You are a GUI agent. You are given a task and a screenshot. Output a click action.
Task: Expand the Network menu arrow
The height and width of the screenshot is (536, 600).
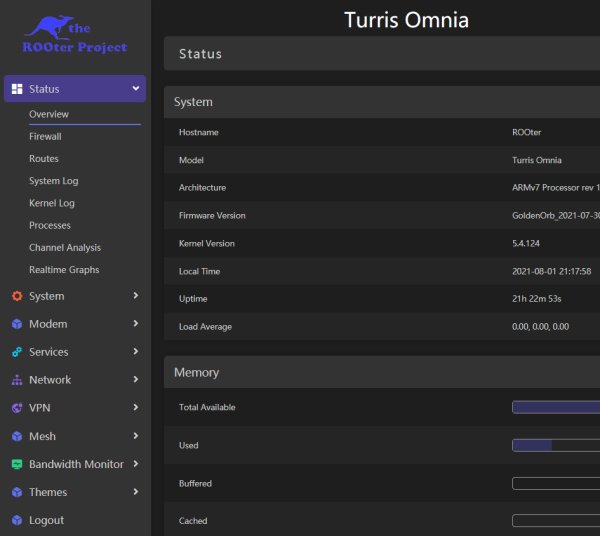click(136, 379)
